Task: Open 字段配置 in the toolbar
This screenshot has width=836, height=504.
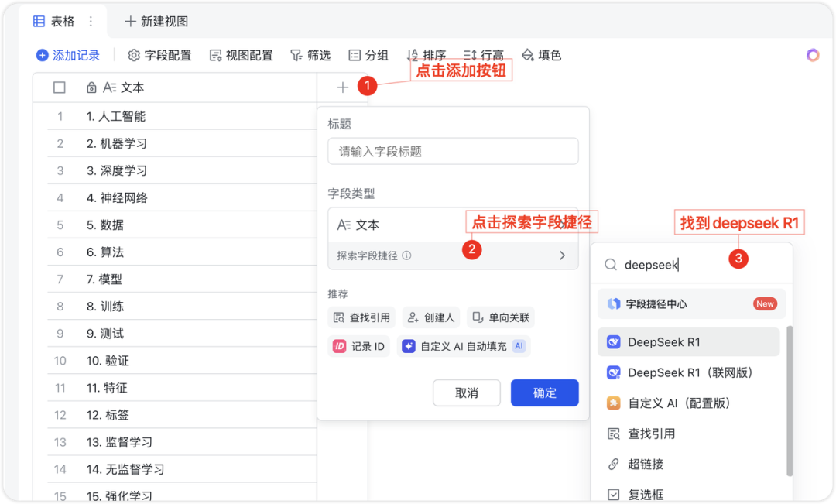Action: (160, 55)
